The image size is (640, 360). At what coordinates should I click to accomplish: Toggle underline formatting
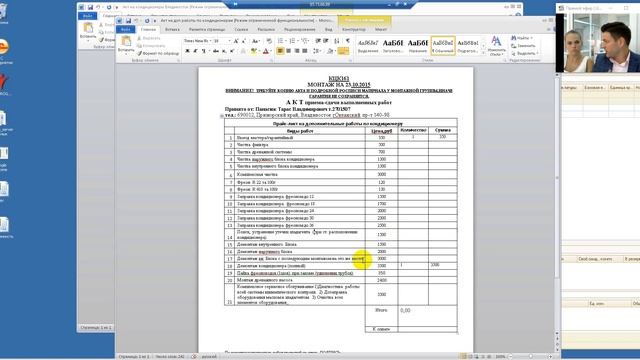point(204,51)
